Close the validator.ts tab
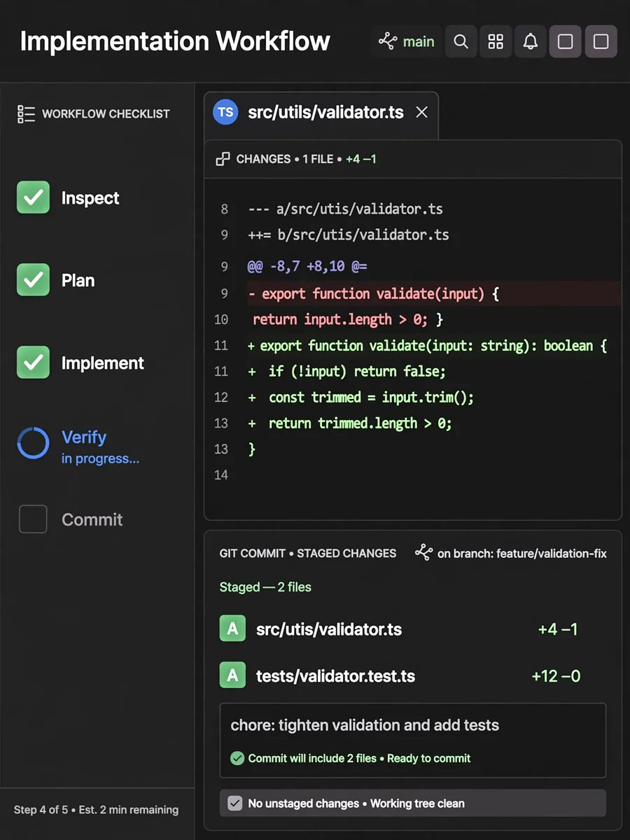This screenshot has width=630, height=840. coord(421,112)
